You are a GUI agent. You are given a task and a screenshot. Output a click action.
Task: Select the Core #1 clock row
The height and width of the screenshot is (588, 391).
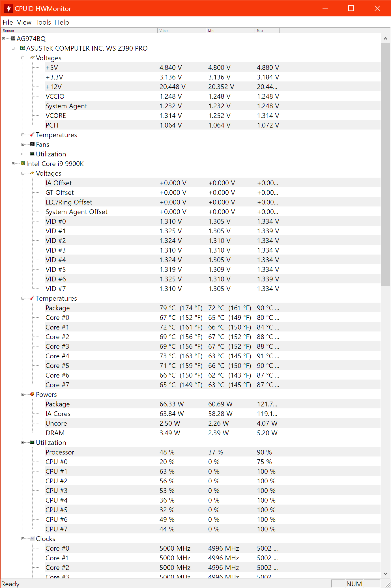(x=212, y=558)
